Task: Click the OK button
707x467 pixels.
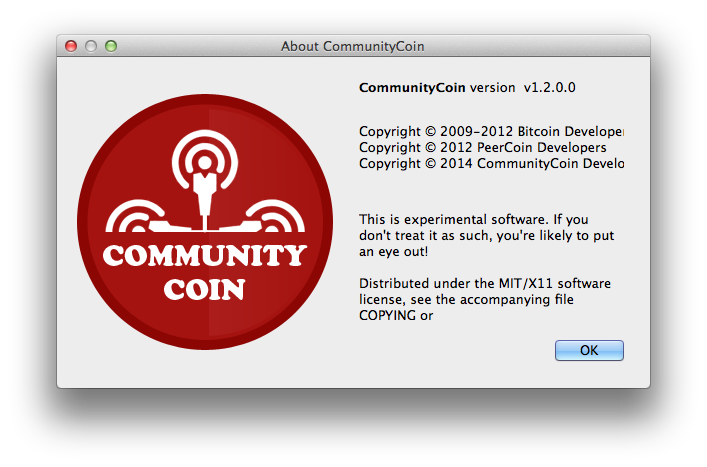Action: click(589, 350)
